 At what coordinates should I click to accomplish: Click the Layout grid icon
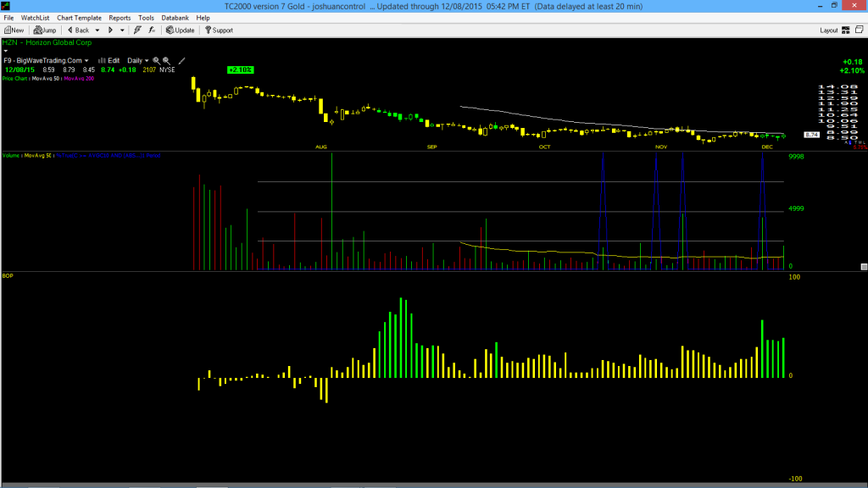pos(846,30)
